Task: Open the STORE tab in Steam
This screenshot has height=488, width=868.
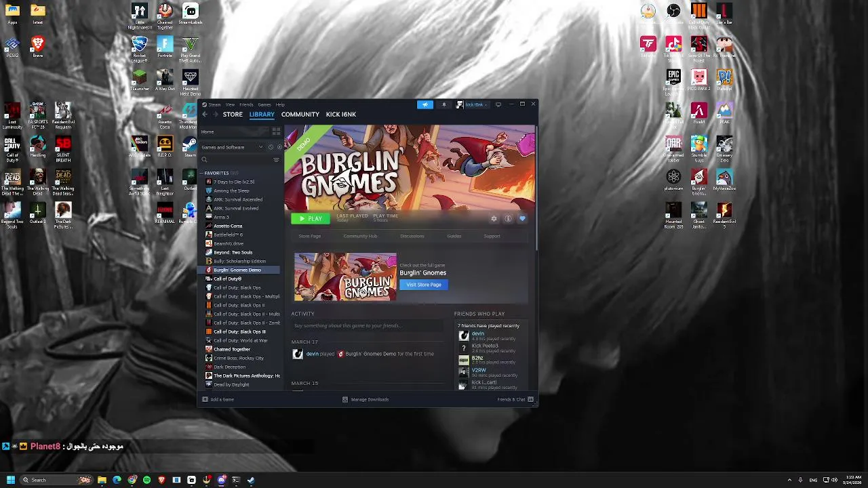Action: pyautogui.click(x=233, y=115)
